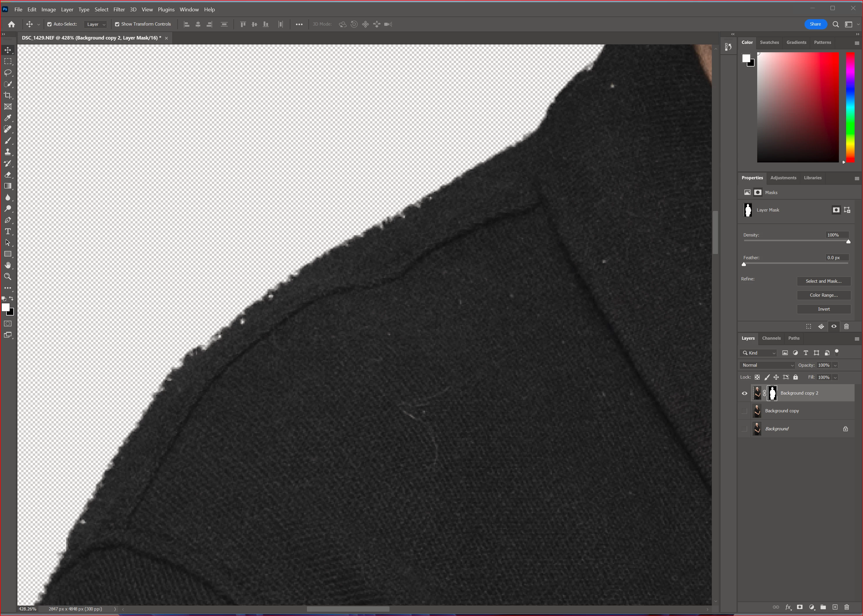Select the Lasso tool
This screenshot has width=863, height=616.
(x=8, y=72)
